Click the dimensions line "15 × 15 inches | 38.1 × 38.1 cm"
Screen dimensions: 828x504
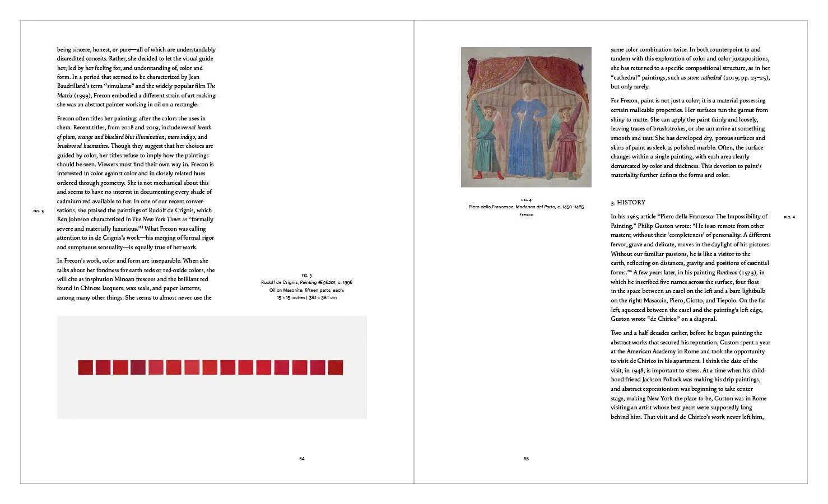(306, 298)
